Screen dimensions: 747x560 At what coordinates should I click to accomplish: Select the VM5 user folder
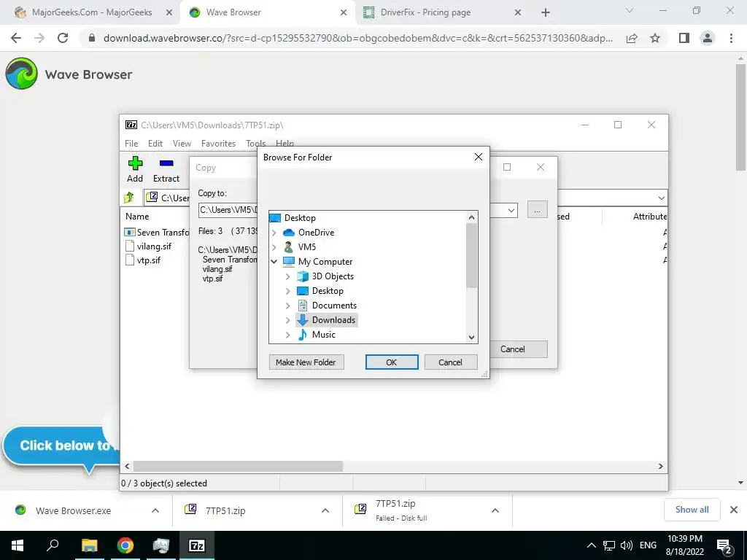(306, 246)
